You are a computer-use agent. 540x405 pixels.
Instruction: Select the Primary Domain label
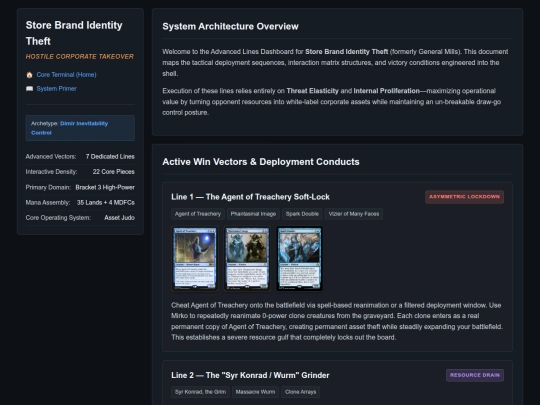48,187
